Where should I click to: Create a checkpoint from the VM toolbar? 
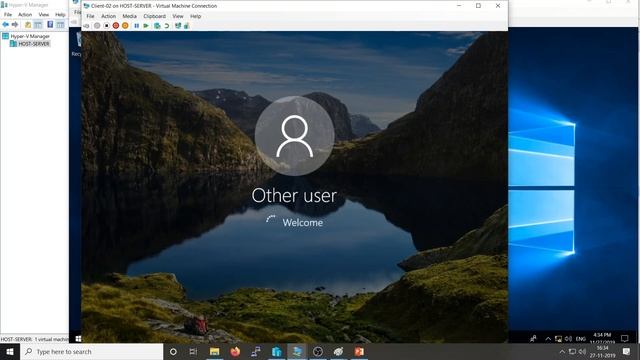[x=157, y=26]
